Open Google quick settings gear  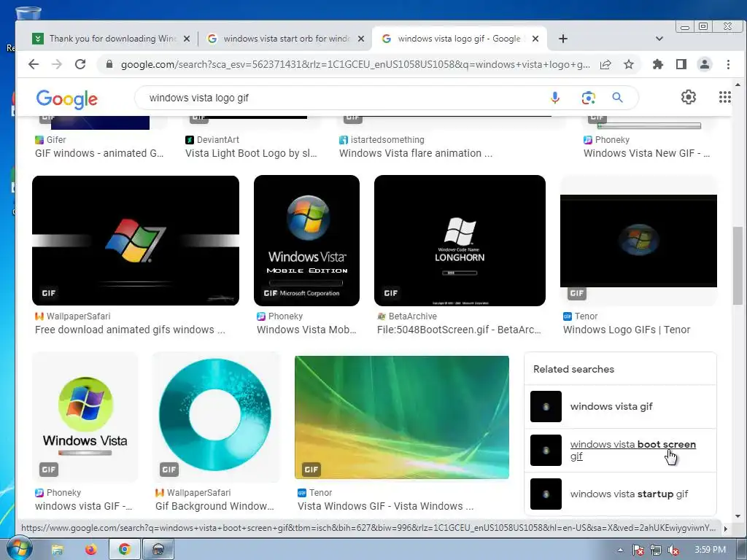(689, 97)
